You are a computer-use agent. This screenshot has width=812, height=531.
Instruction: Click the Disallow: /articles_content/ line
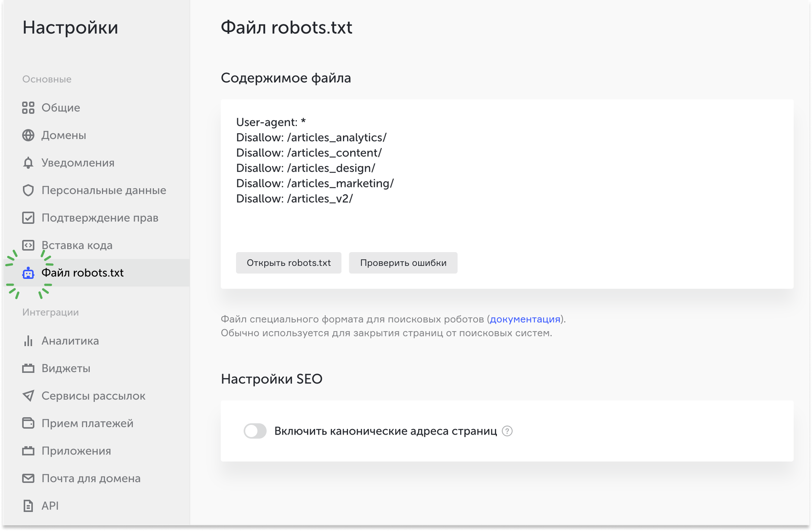tap(309, 153)
